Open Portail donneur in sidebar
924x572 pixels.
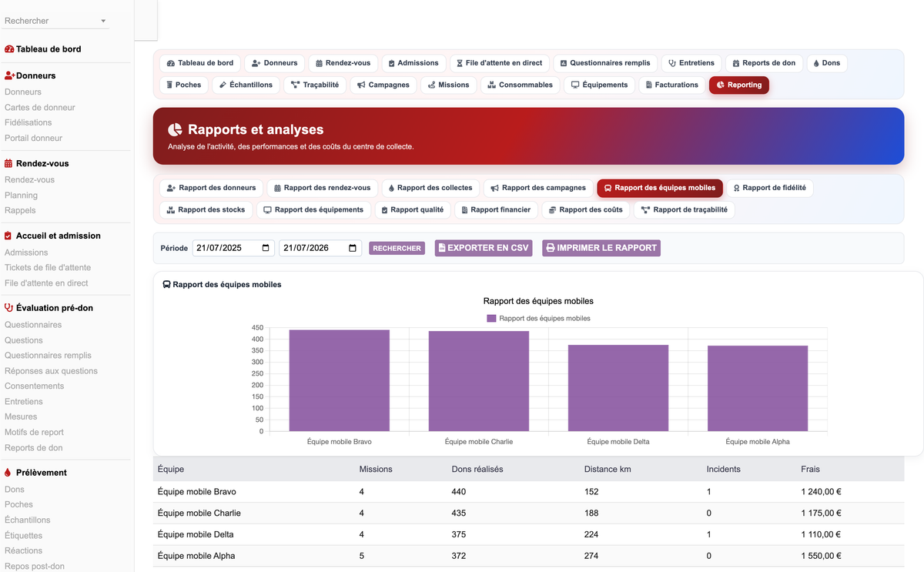(34, 138)
